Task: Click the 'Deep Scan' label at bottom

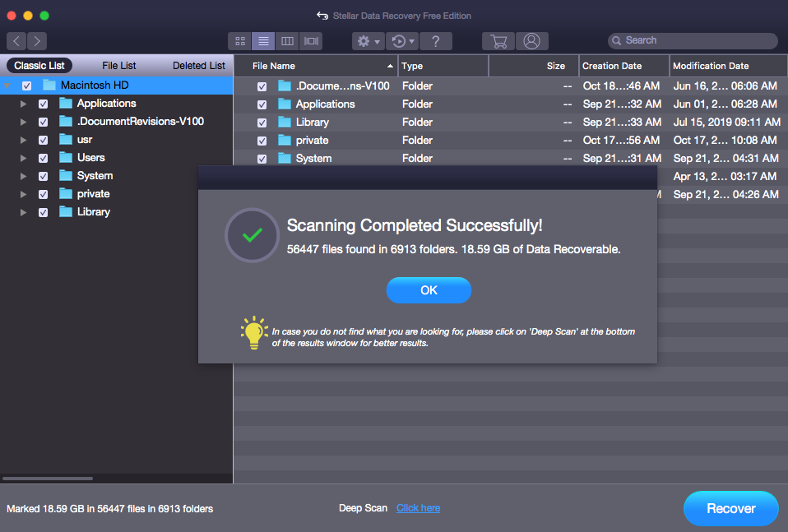Action: point(363,508)
